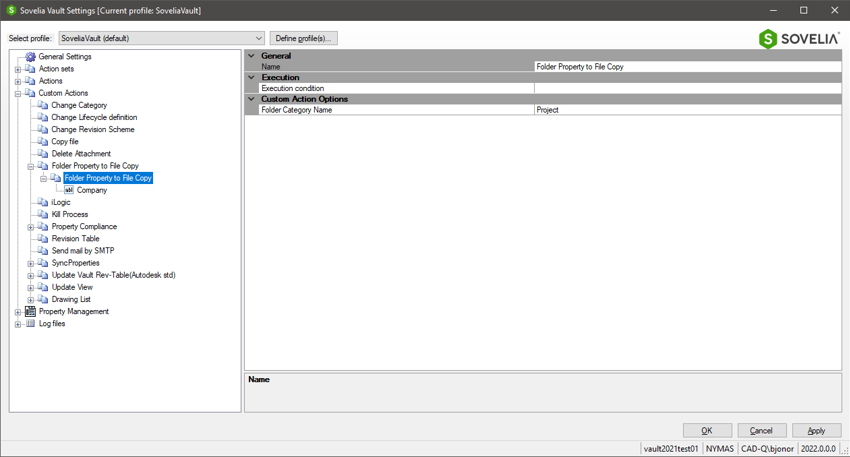Click the Property Compliance icon
The width and height of the screenshot is (850, 457).
click(43, 227)
